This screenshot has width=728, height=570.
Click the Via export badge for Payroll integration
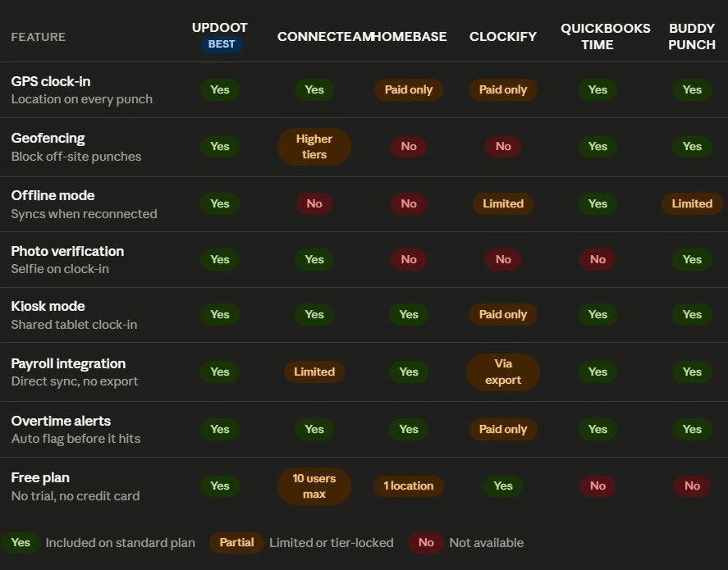click(503, 372)
